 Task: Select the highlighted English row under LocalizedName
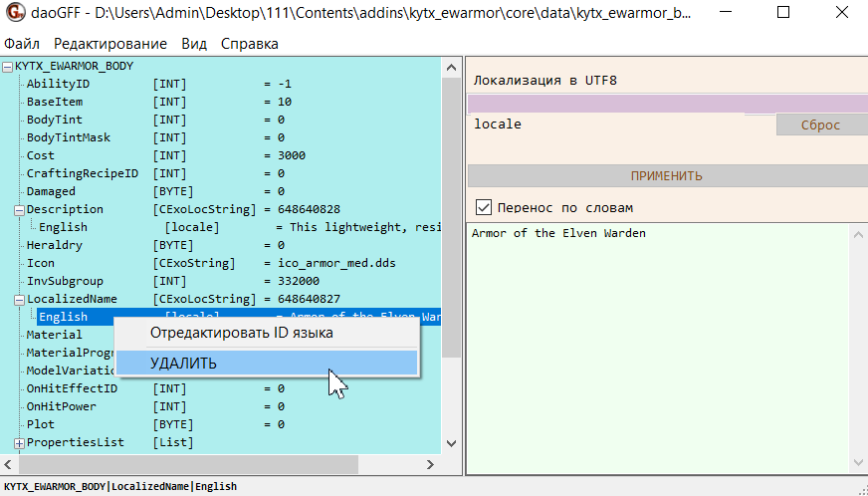pyautogui.click(x=240, y=317)
